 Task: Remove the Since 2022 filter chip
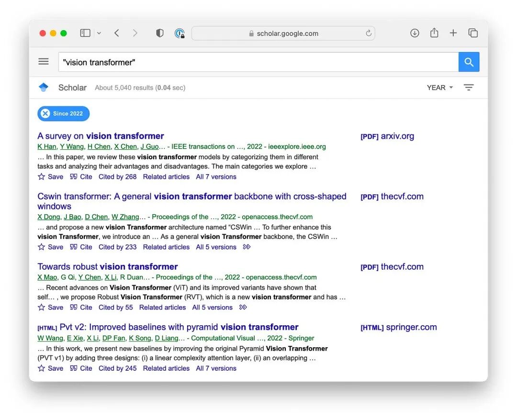[45, 113]
